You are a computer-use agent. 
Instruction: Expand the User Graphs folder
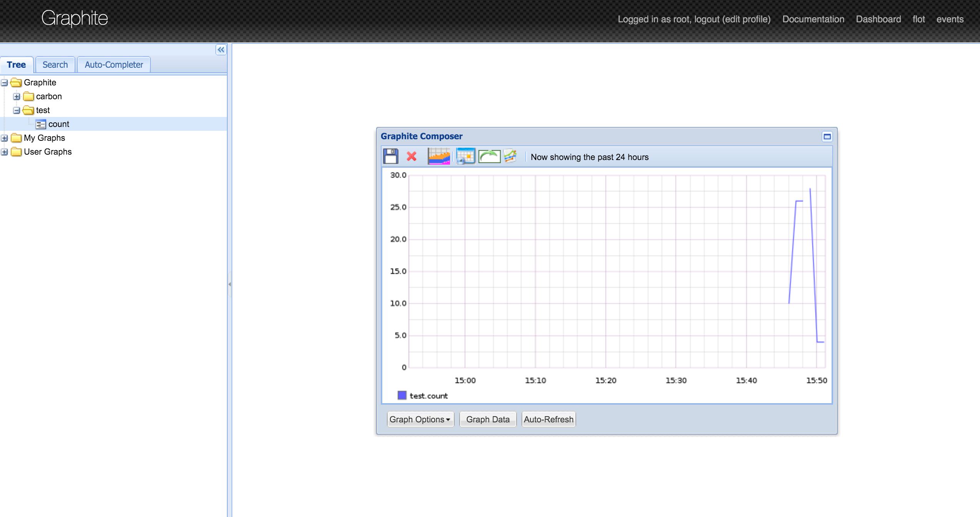pyautogui.click(x=4, y=152)
